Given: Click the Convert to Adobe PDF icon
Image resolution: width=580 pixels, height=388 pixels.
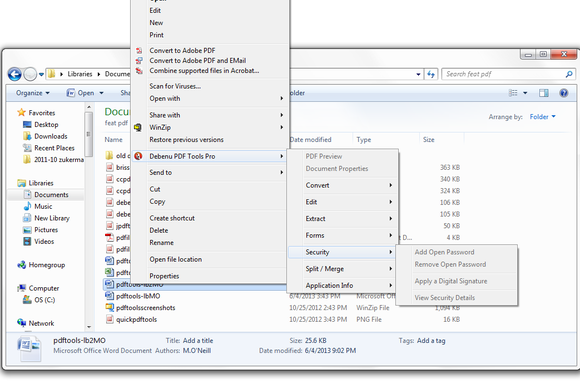Looking at the screenshot, I should click(139, 51).
